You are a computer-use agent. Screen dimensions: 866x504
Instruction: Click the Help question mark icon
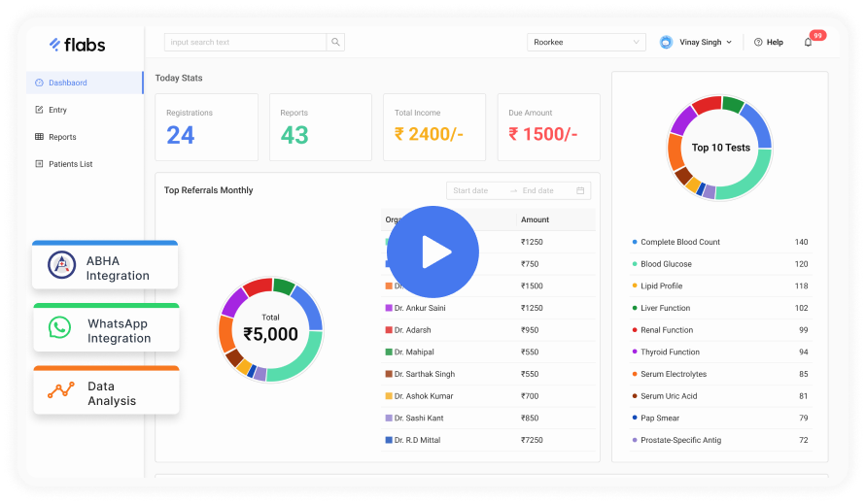[758, 43]
